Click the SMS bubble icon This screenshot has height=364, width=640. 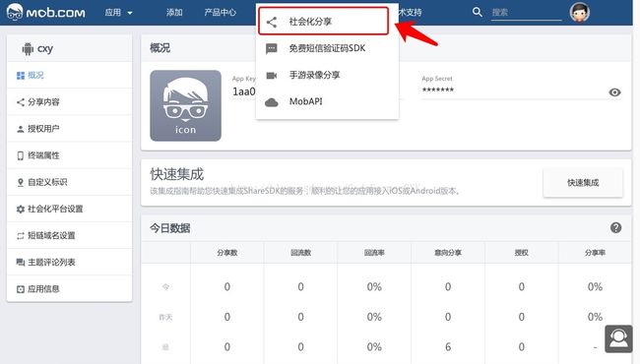pyautogui.click(x=272, y=49)
